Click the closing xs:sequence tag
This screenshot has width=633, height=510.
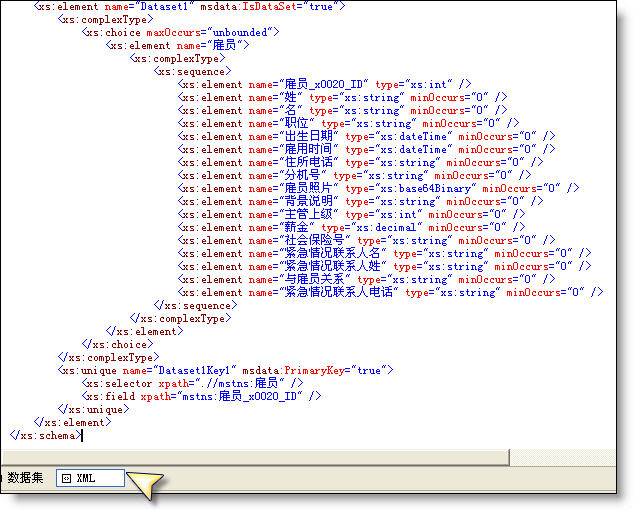coord(195,305)
